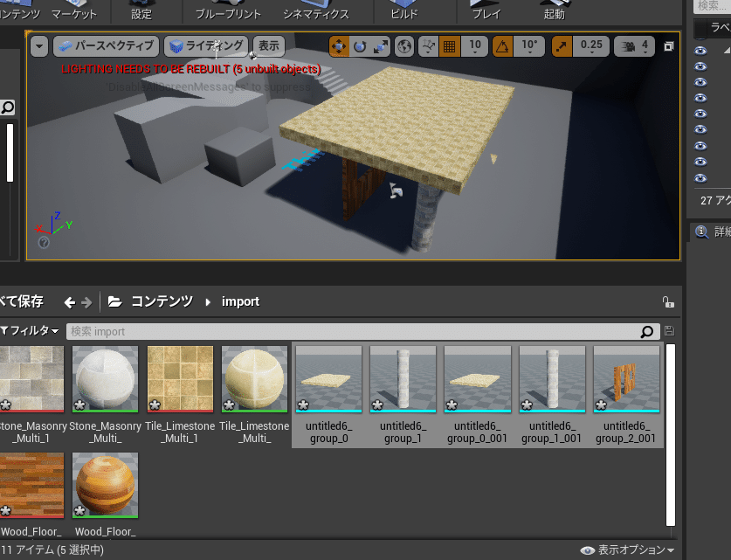Maximize the viewport with corner icon
The height and width of the screenshot is (560, 731).
[x=668, y=46]
